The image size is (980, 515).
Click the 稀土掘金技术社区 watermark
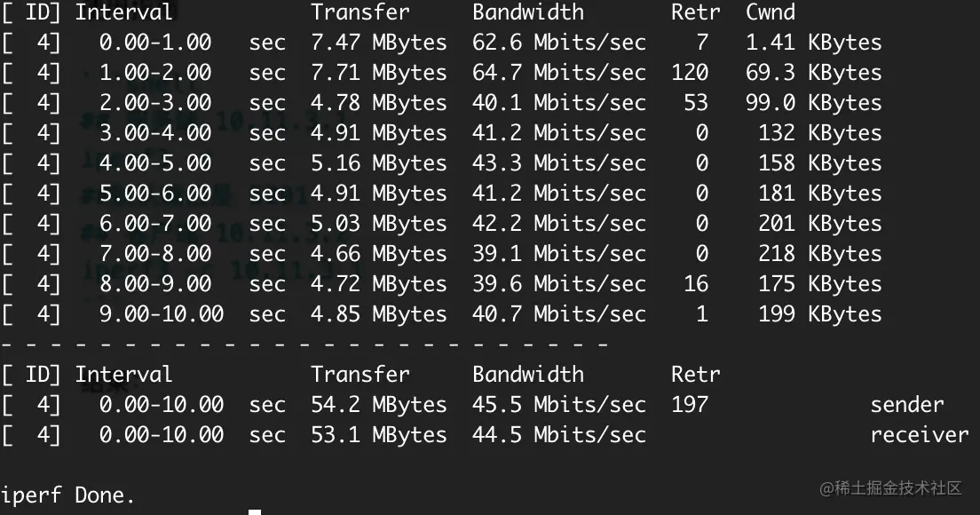tap(890, 488)
